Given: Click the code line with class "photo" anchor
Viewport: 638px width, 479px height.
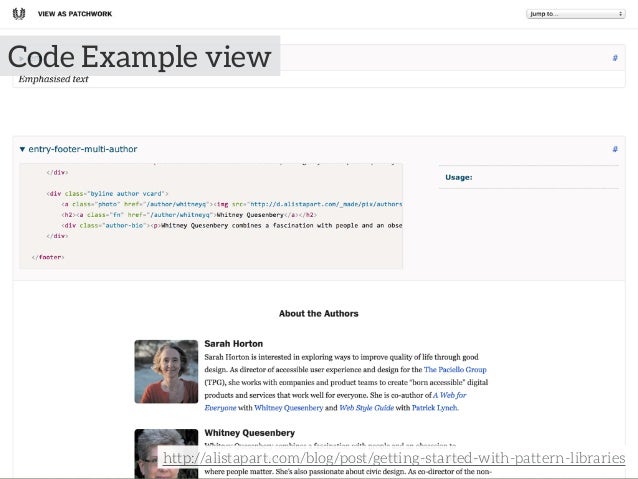Looking at the screenshot, I should tap(232, 204).
